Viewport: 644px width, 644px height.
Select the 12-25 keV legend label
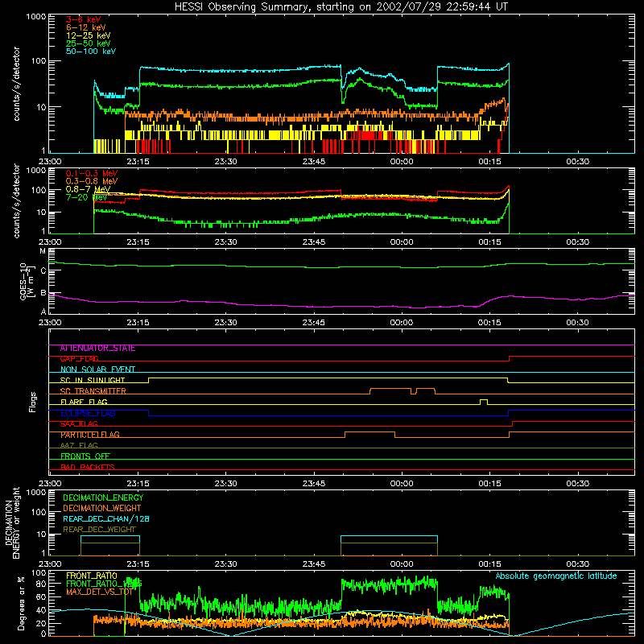pyautogui.click(x=89, y=35)
